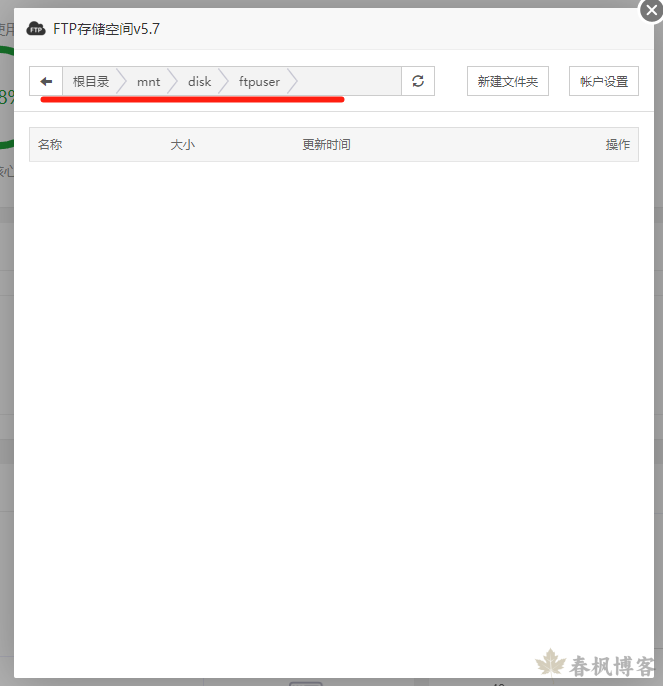Close the FTP storage dialog
Screen dimensions: 663x686
coord(651,10)
